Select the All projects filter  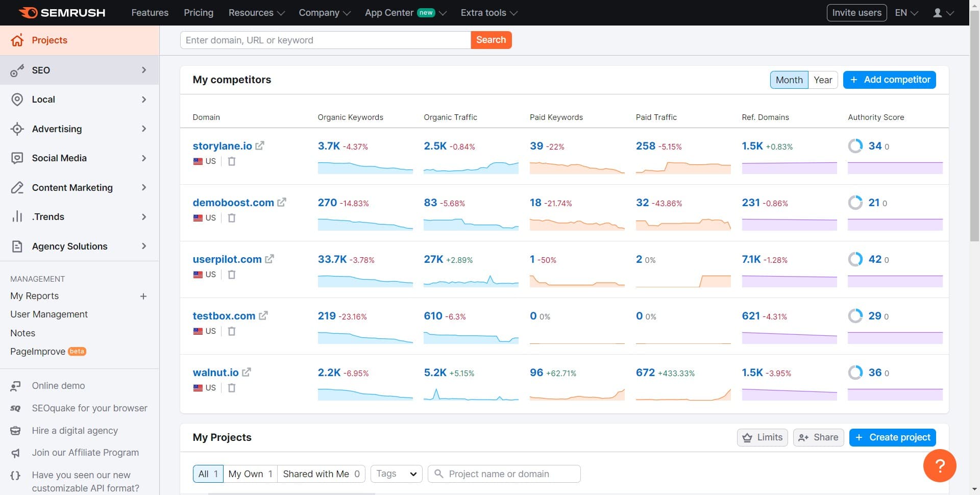205,474
